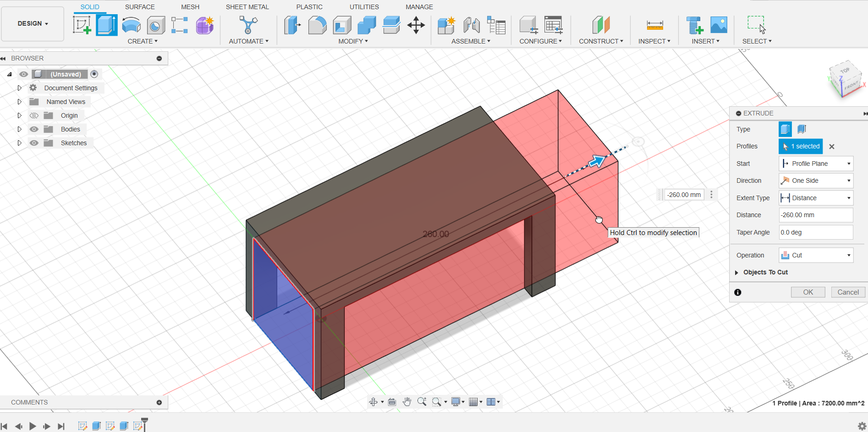Viewport: 868px width, 432px height.
Task: Open the Rectangular Pattern tool
Action: (180, 25)
